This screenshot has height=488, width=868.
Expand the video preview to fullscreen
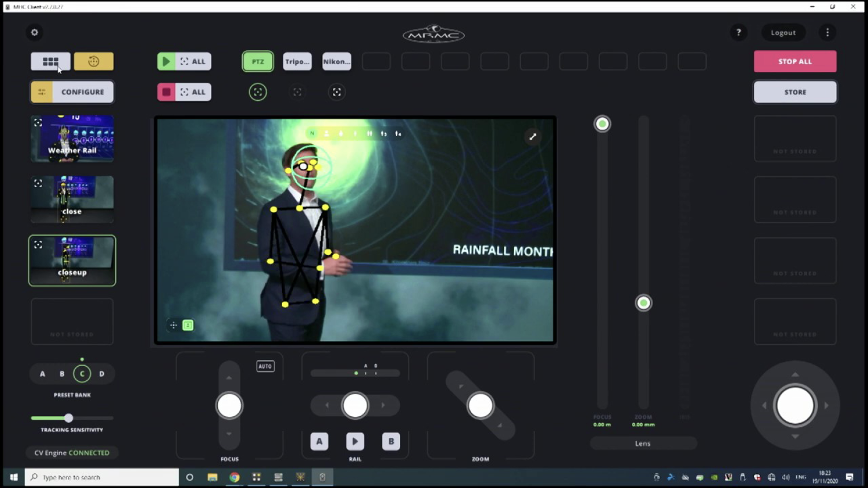point(532,137)
